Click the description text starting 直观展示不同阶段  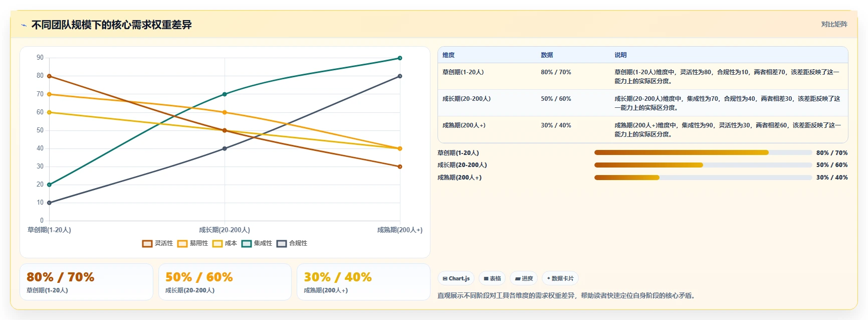(x=567, y=295)
